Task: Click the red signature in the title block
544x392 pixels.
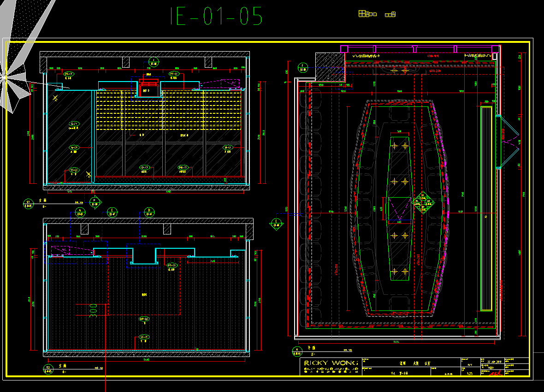Action: coord(495,374)
